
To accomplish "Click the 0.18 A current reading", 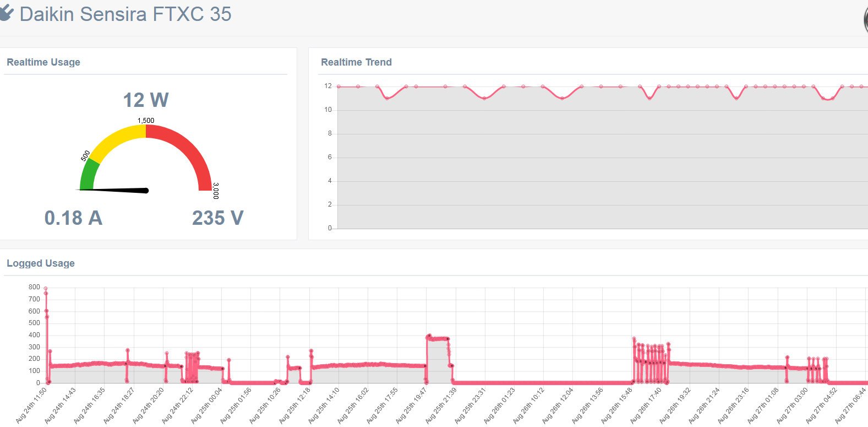I will point(73,218).
